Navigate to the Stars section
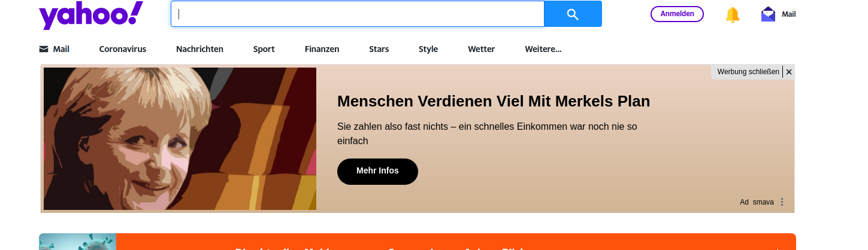Viewport: 868px width, 250px height. coord(379,49)
